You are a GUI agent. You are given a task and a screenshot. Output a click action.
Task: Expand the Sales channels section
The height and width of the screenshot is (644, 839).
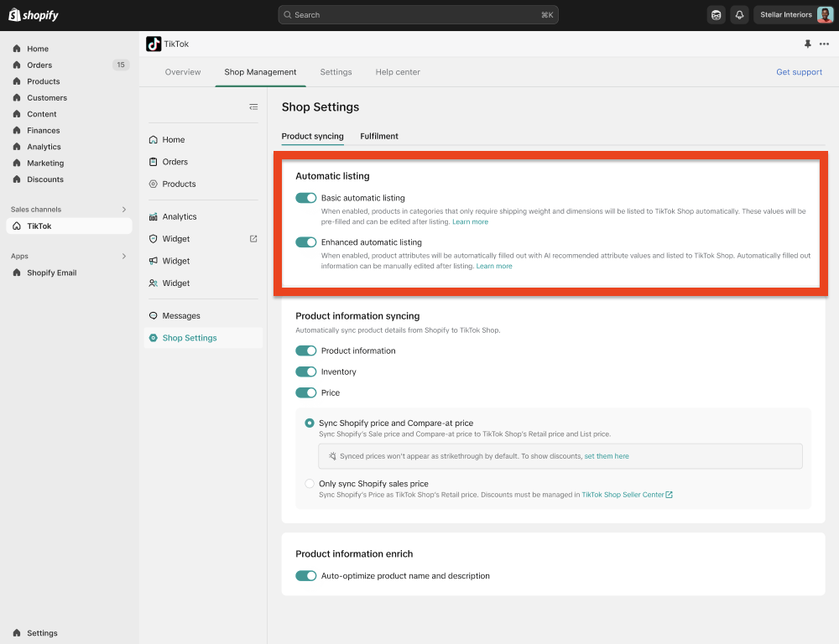pos(124,210)
